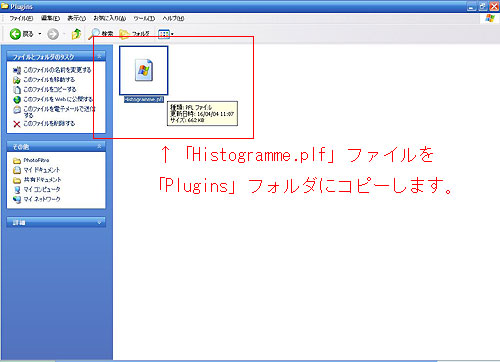This screenshot has height=362, width=500.
Task: Open the Back button history dropdown arrow
Action: click(x=40, y=34)
